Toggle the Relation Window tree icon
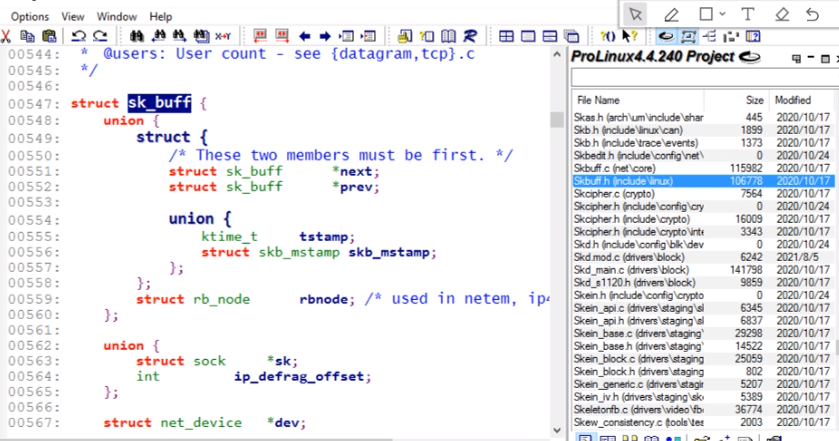The width and height of the screenshot is (839, 441). click(x=710, y=36)
